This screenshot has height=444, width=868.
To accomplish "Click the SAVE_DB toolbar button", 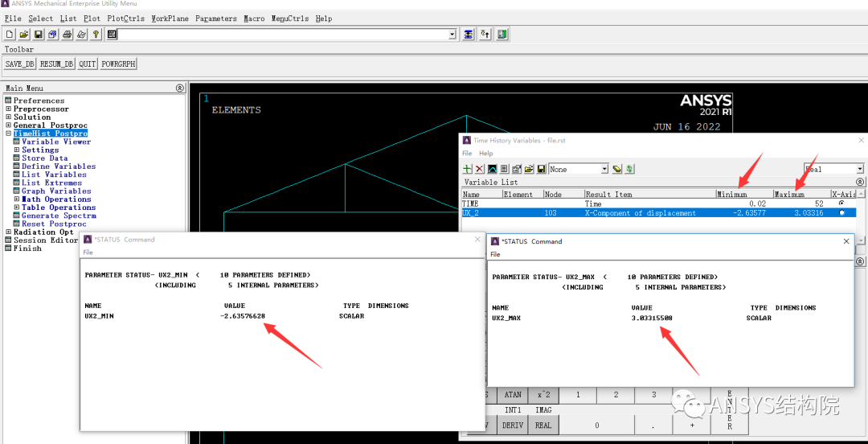I will (20, 64).
